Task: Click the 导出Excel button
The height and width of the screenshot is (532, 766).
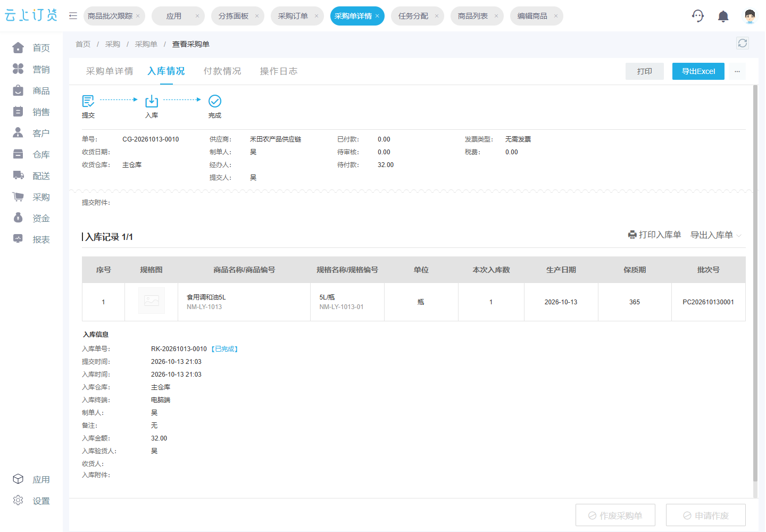Action: pos(698,71)
